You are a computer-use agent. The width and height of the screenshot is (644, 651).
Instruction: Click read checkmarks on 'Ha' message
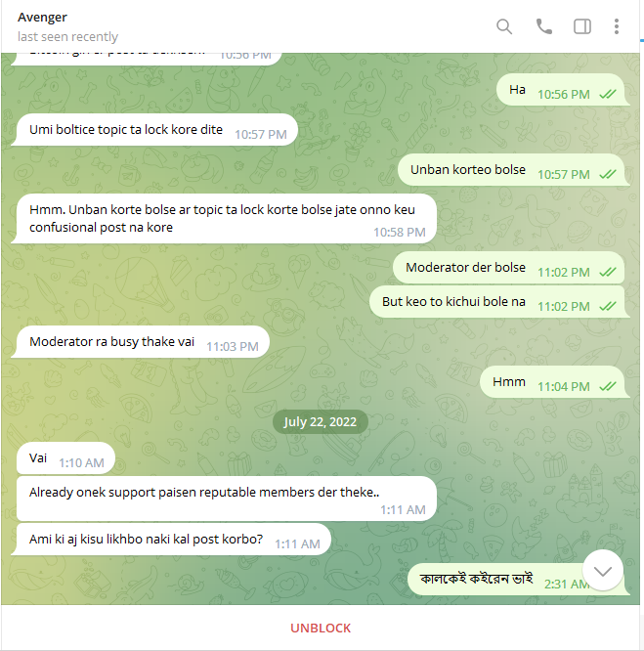pyautogui.click(x=608, y=95)
